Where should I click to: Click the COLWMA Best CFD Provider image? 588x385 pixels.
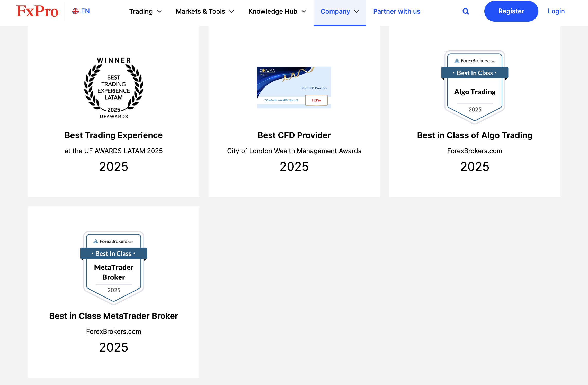[x=294, y=87]
